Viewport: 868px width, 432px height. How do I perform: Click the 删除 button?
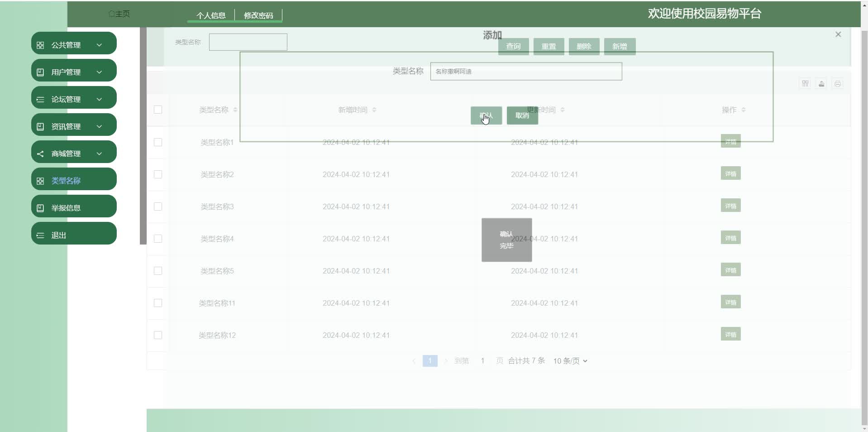pos(584,47)
